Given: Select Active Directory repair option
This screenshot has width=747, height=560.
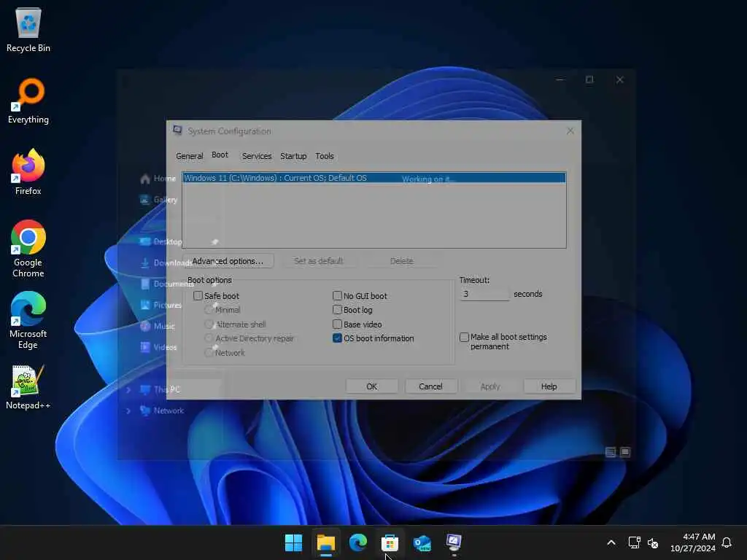Looking at the screenshot, I should click(x=209, y=338).
